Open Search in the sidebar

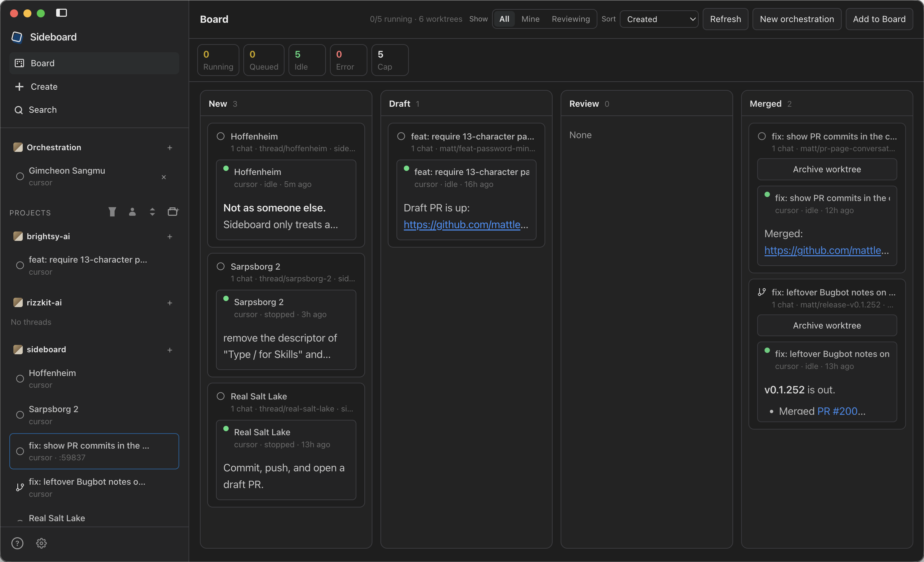(x=94, y=110)
